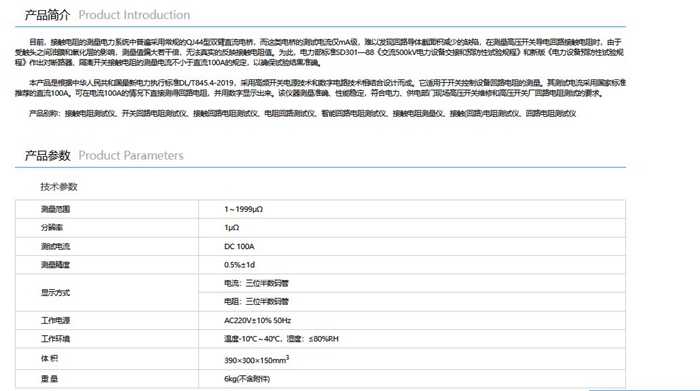
Task: Click the 技术参数 label above the table
Action: pos(59,187)
